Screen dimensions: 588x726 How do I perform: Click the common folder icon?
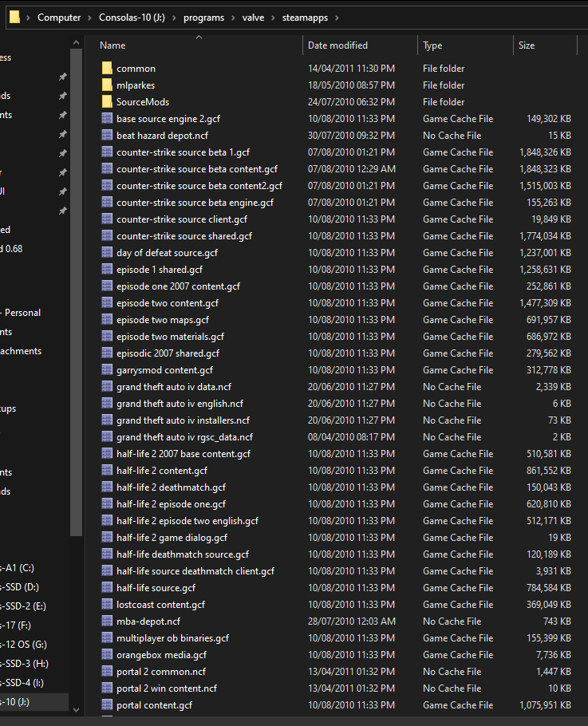pos(107,69)
